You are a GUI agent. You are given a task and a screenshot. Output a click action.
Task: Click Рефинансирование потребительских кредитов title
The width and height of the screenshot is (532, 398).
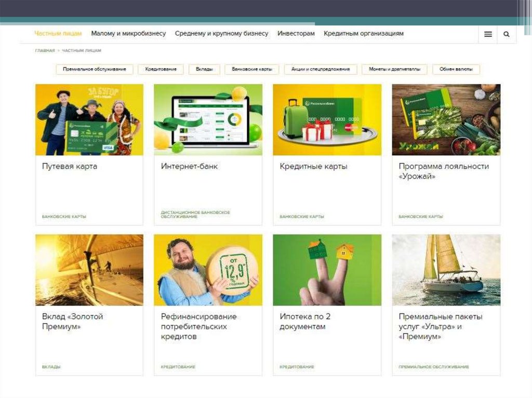tap(199, 326)
